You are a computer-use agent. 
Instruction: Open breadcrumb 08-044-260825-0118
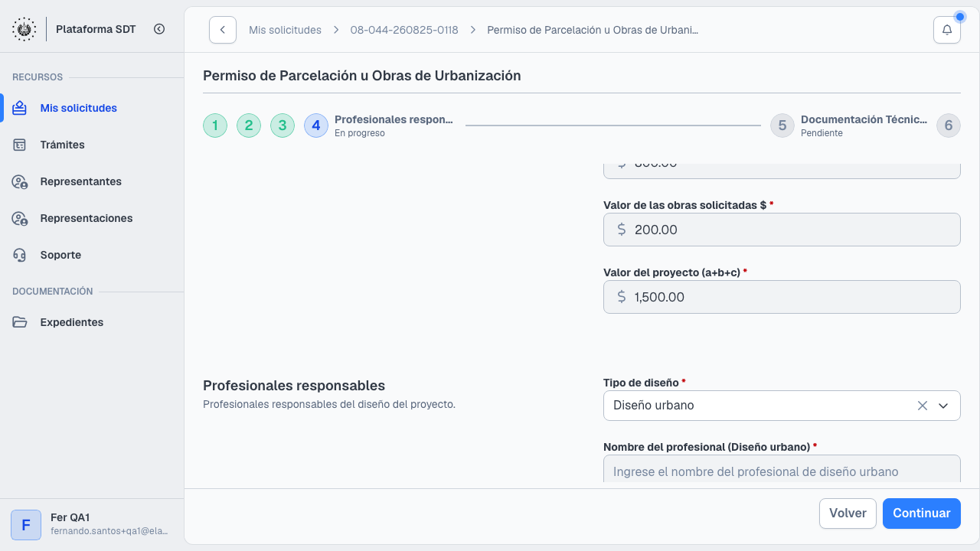point(404,30)
